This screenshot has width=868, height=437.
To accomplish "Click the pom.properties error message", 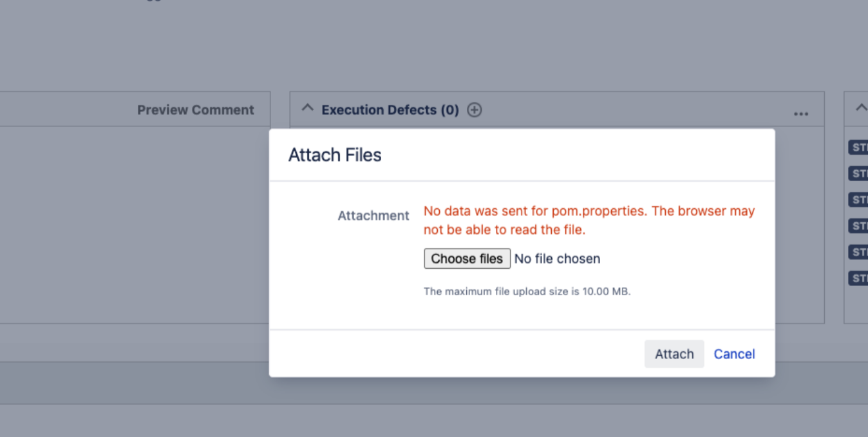I will pyautogui.click(x=589, y=220).
